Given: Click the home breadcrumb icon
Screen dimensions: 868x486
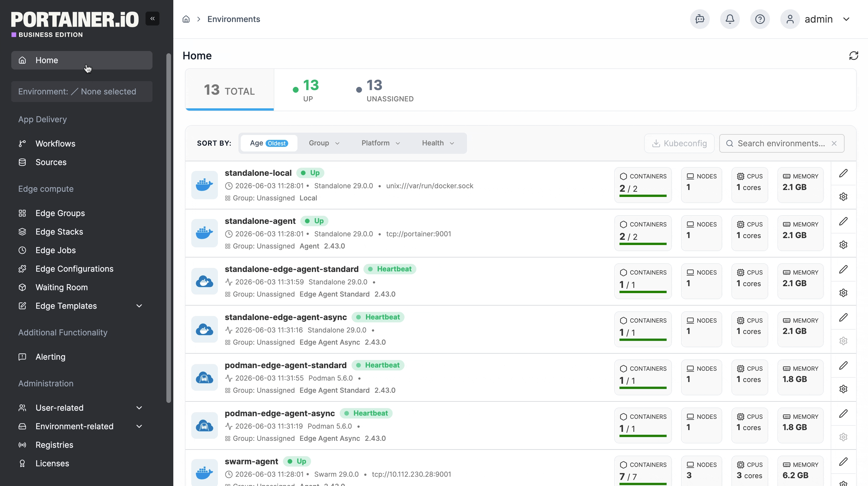Looking at the screenshot, I should 186,19.
